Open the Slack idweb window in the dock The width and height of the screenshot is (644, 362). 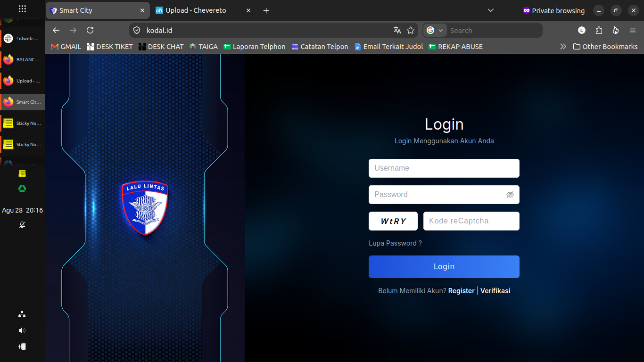[22, 39]
